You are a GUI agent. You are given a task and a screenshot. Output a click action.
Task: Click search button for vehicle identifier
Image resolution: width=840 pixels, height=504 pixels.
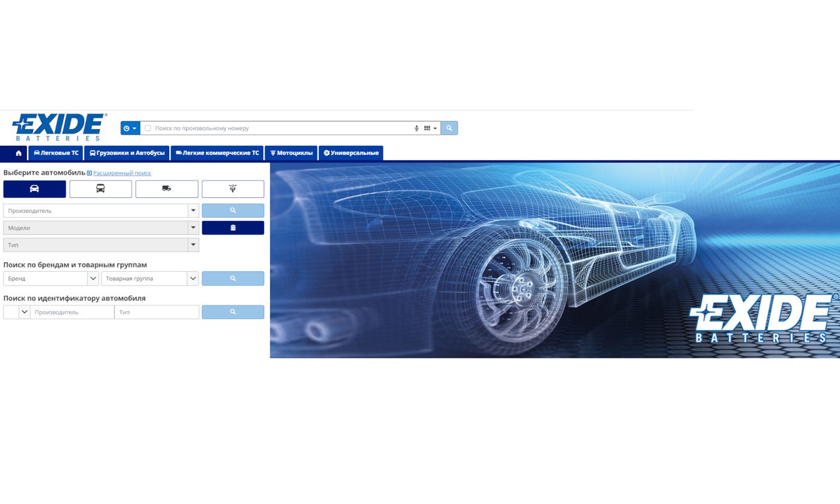tap(233, 312)
